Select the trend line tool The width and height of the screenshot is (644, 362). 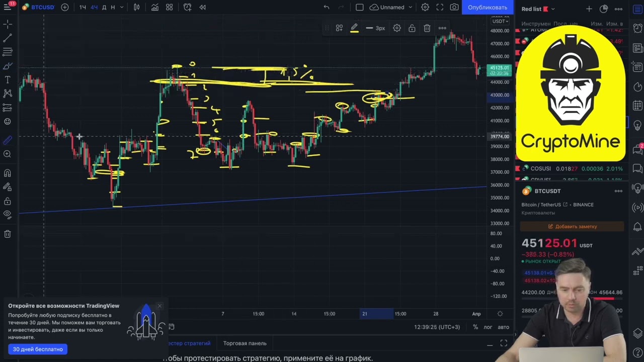click(8, 38)
